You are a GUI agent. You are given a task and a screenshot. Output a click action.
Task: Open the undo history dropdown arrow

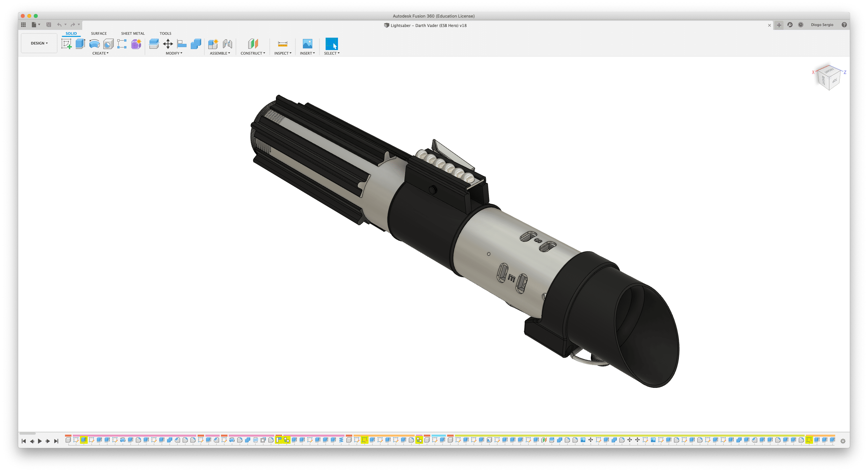point(65,25)
